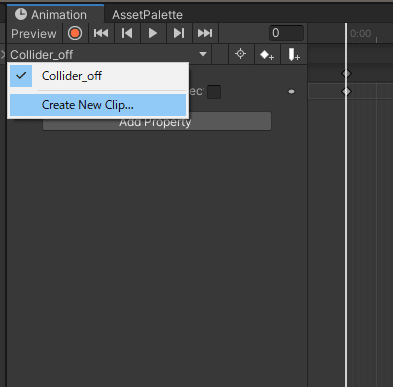Add an animation event marker
393x387 pixels.
(x=293, y=54)
